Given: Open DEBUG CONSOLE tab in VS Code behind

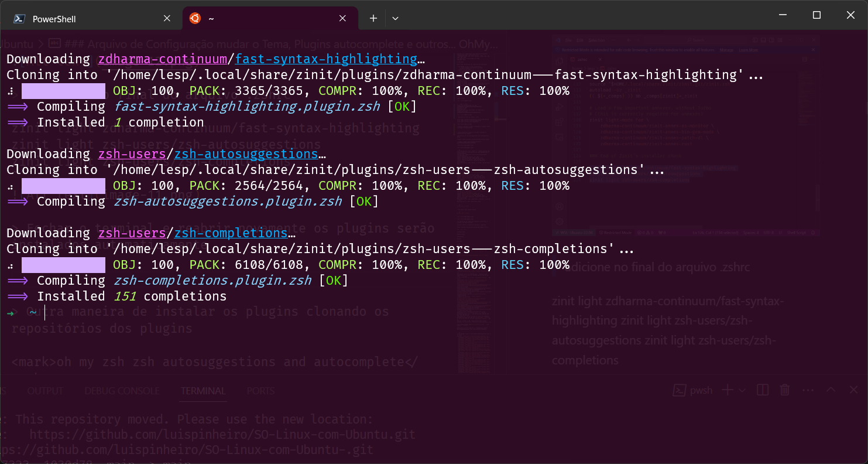Looking at the screenshot, I should pos(122,391).
